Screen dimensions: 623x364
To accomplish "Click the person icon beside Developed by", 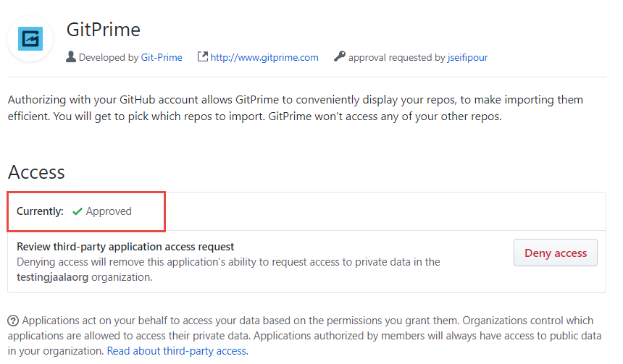I will coord(71,57).
